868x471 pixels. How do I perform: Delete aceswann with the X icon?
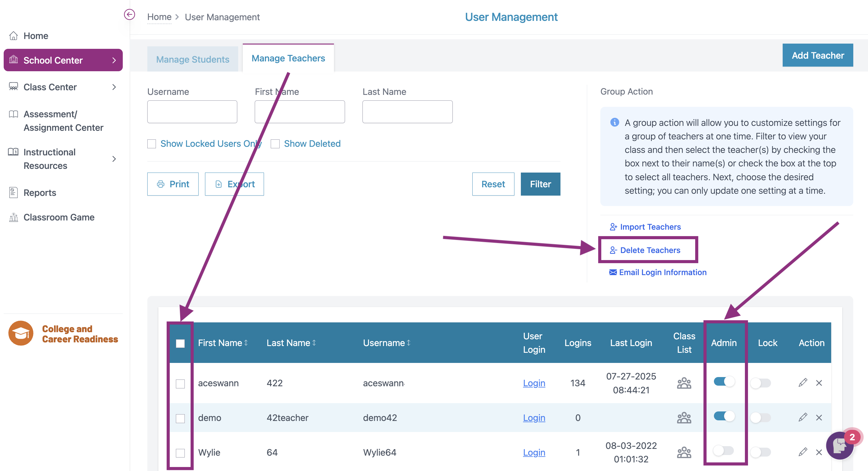[x=819, y=383]
